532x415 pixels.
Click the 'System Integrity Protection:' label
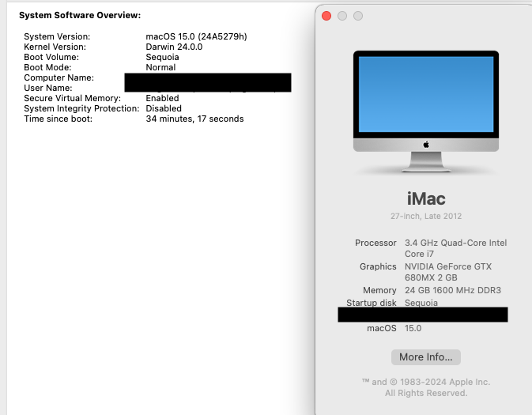[x=81, y=108]
